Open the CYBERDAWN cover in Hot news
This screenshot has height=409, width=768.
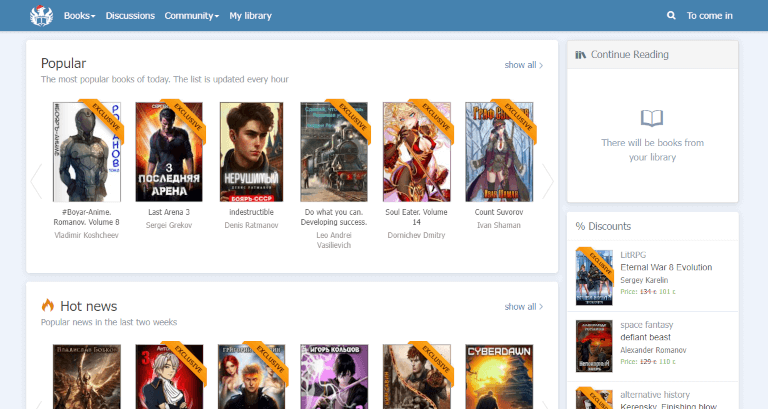coord(499,377)
